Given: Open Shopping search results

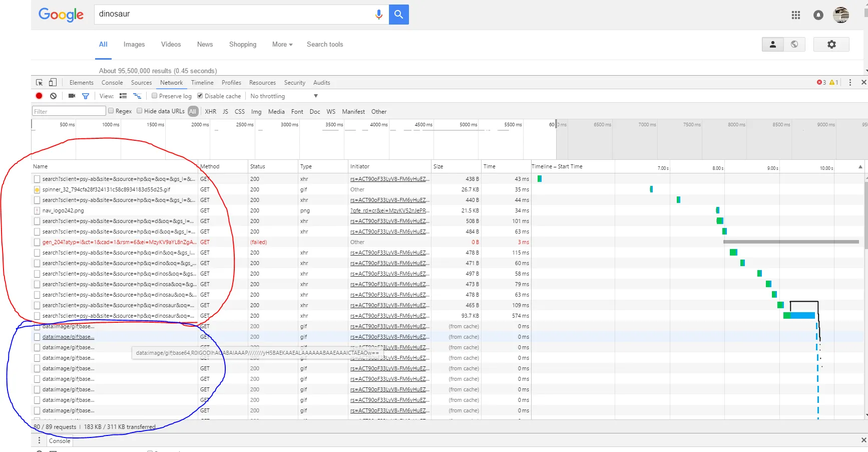Looking at the screenshot, I should click(243, 45).
